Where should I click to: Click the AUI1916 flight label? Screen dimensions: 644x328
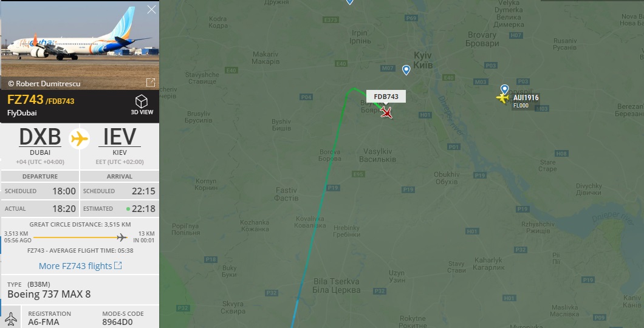click(x=526, y=98)
